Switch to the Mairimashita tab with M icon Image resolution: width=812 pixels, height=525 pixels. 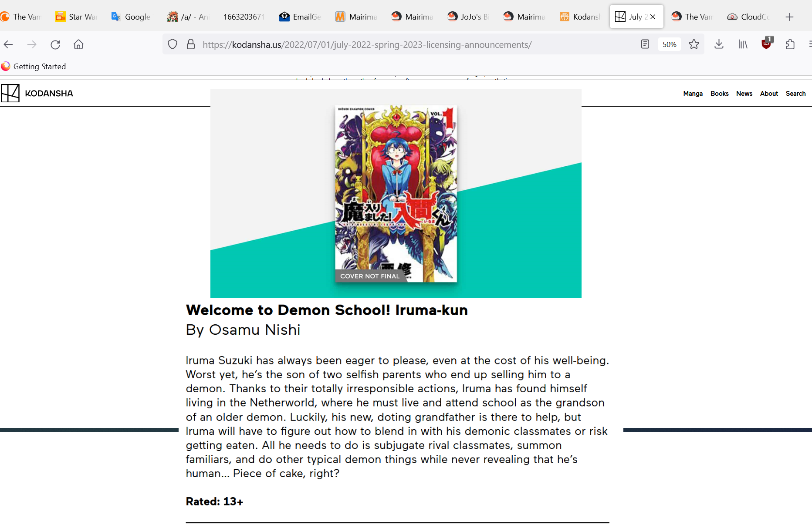coord(356,17)
